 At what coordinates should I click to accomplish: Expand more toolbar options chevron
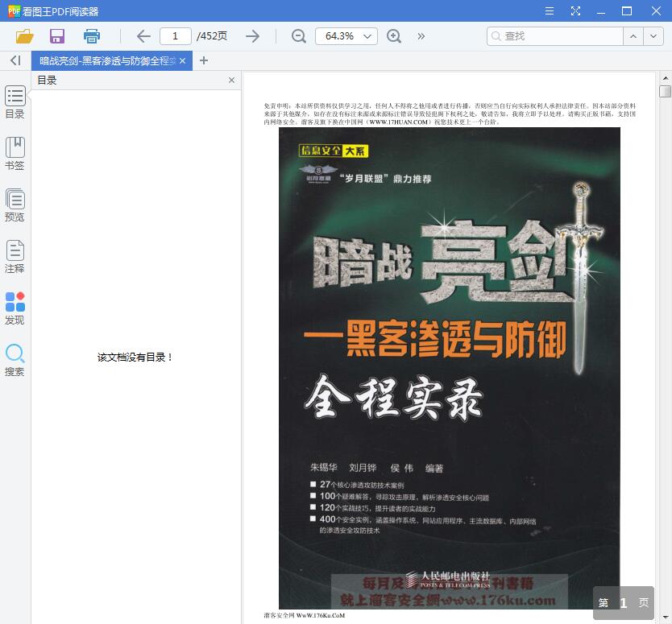point(421,36)
